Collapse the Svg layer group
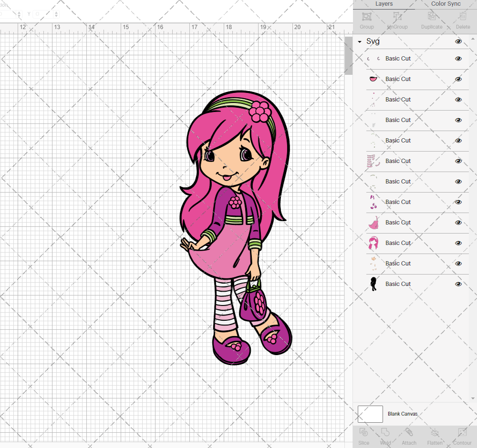Image resolution: width=477 pixels, height=448 pixels. (x=359, y=41)
